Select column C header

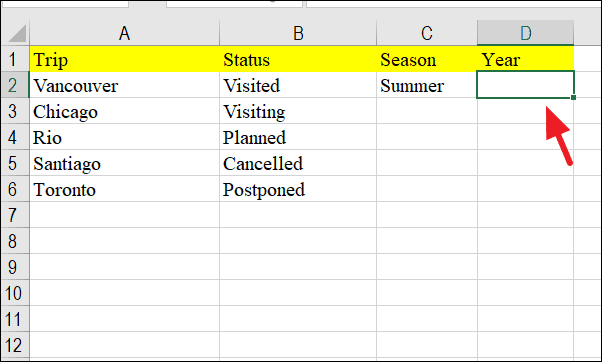[427, 33]
